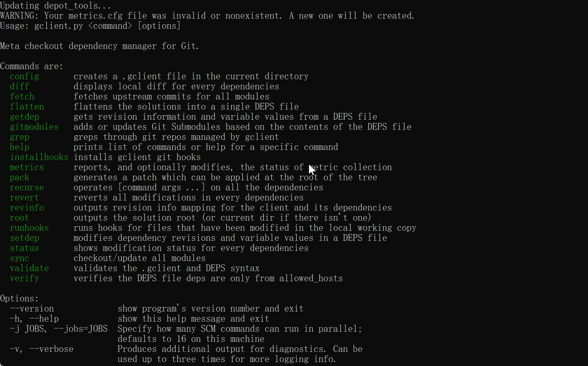Click the 'installhooks' command name
The height and width of the screenshot is (366, 588).
39,157
